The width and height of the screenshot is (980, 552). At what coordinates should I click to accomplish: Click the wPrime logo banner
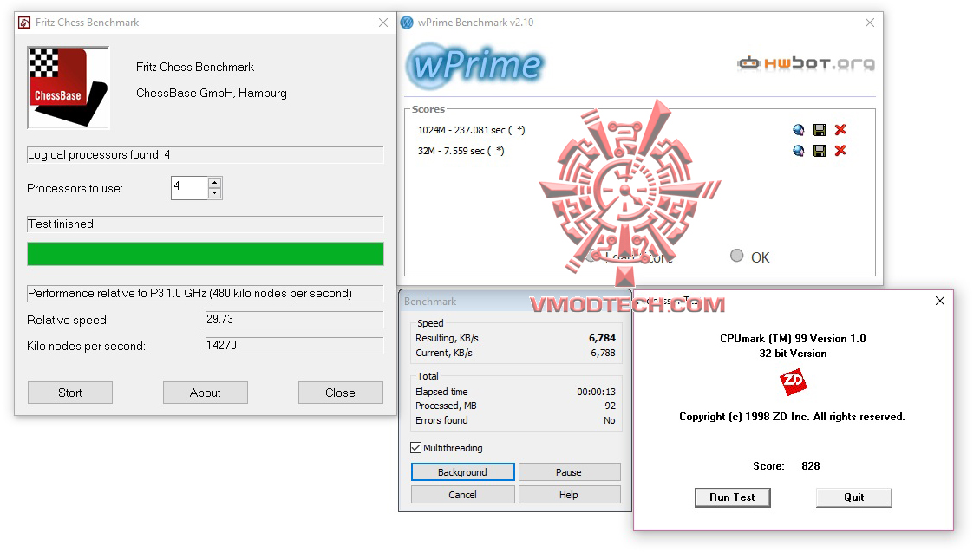click(x=475, y=65)
